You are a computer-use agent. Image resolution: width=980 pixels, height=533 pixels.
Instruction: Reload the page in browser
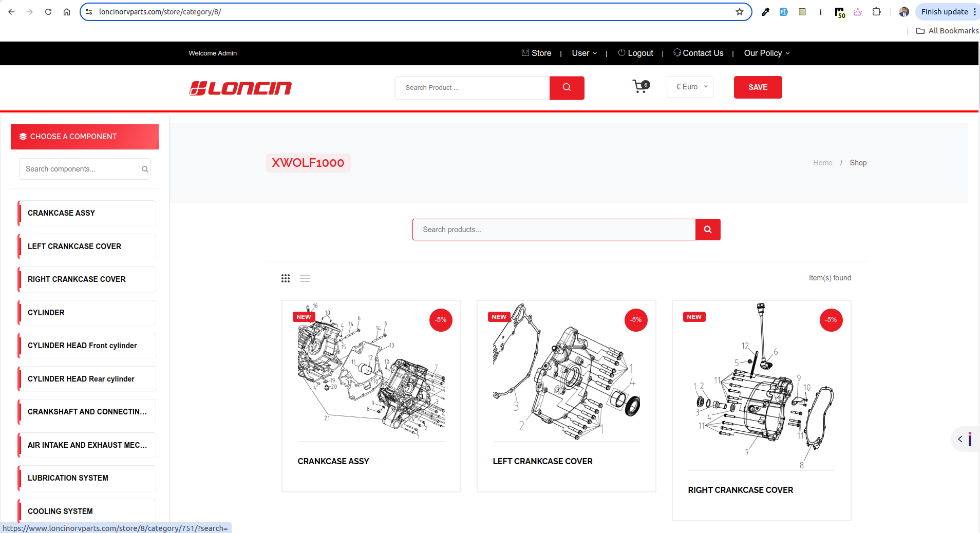click(x=48, y=12)
